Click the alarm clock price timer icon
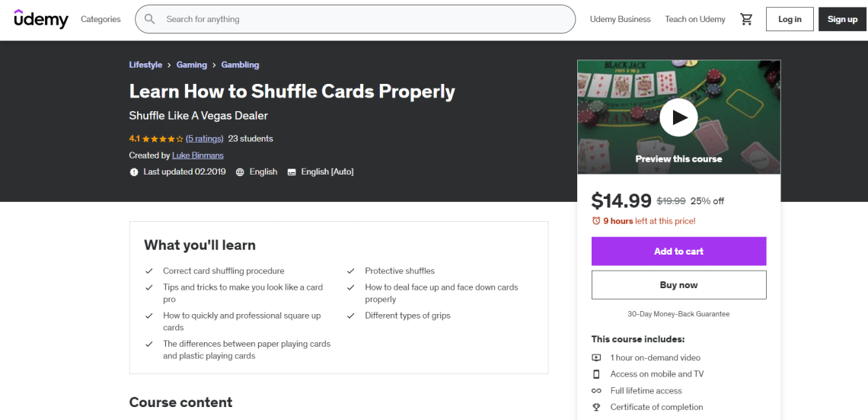 (596, 221)
